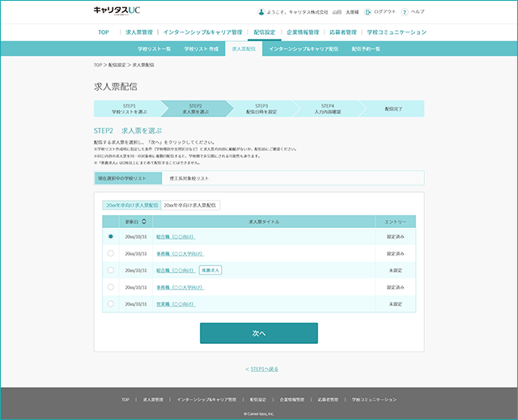Viewport: 518px width, 420px height.
Task: Click 配信完了 in the progress bar
Action: pos(393,108)
